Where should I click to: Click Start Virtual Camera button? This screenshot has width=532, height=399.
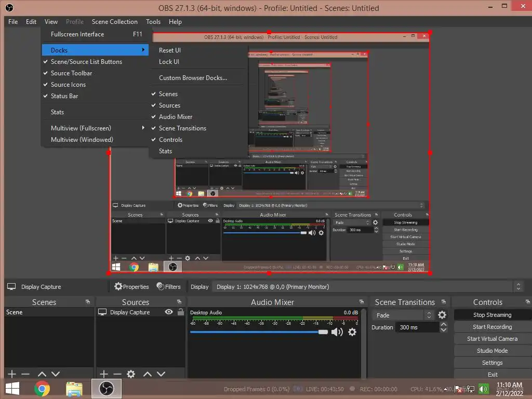493,339
